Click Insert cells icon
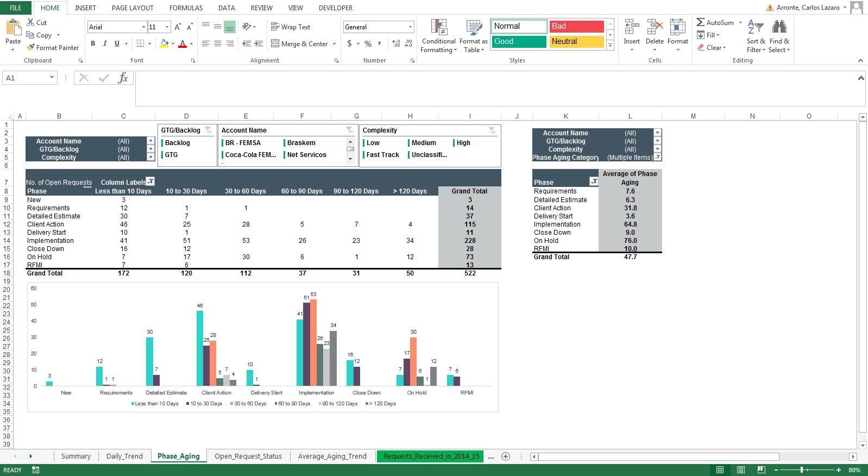868x476 pixels. [x=632, y=28]
